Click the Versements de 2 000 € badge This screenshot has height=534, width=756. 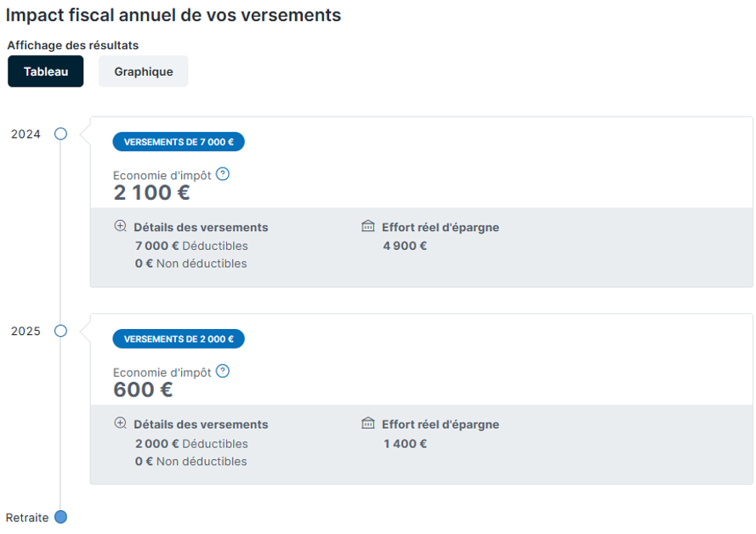179,338
